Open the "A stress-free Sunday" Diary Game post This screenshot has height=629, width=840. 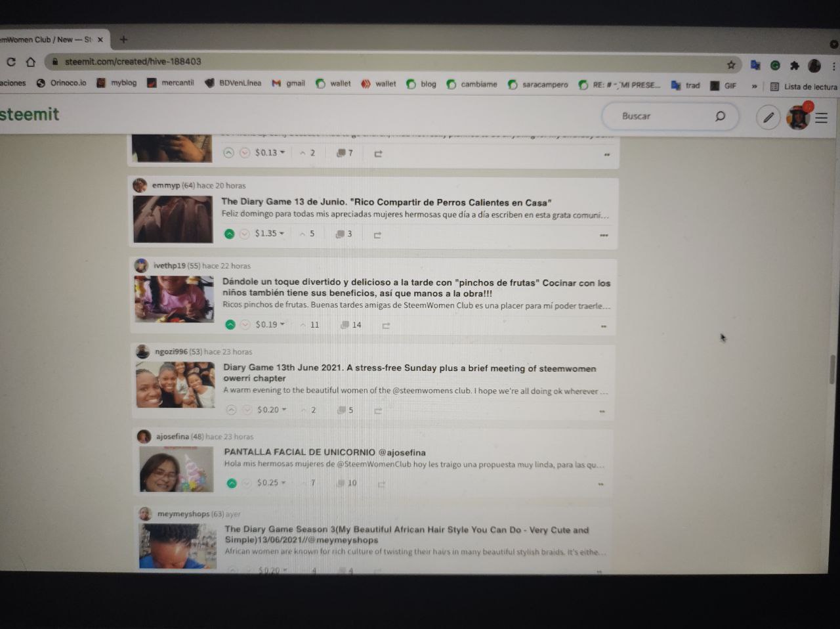(409, 373)
